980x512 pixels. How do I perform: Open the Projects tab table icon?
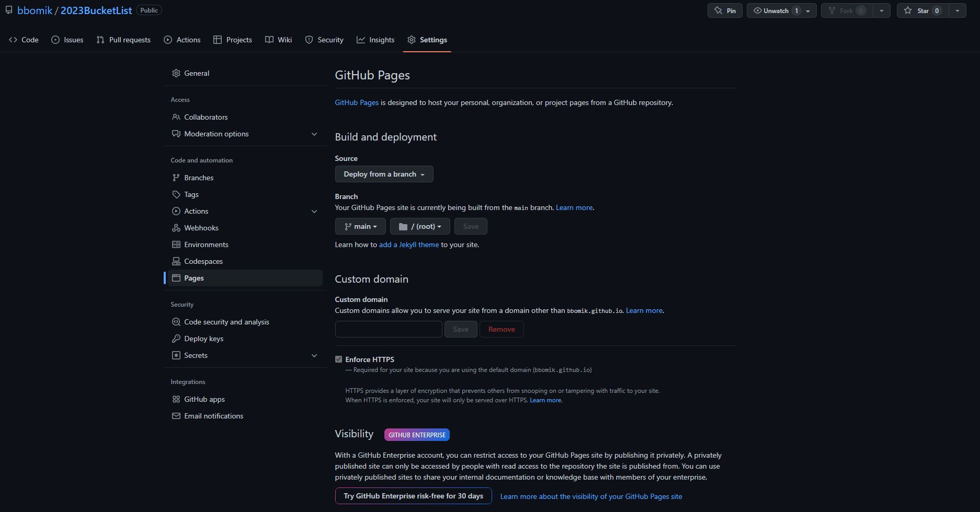point(218,40)
